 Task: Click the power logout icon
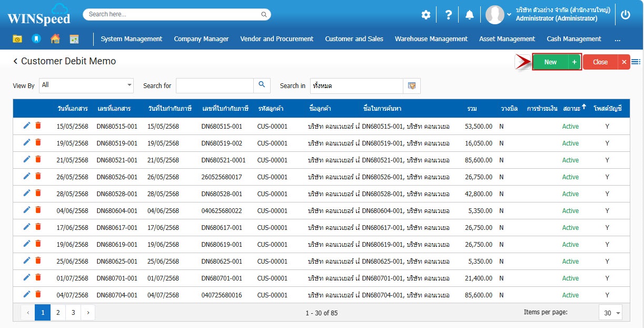pos(626,15)
